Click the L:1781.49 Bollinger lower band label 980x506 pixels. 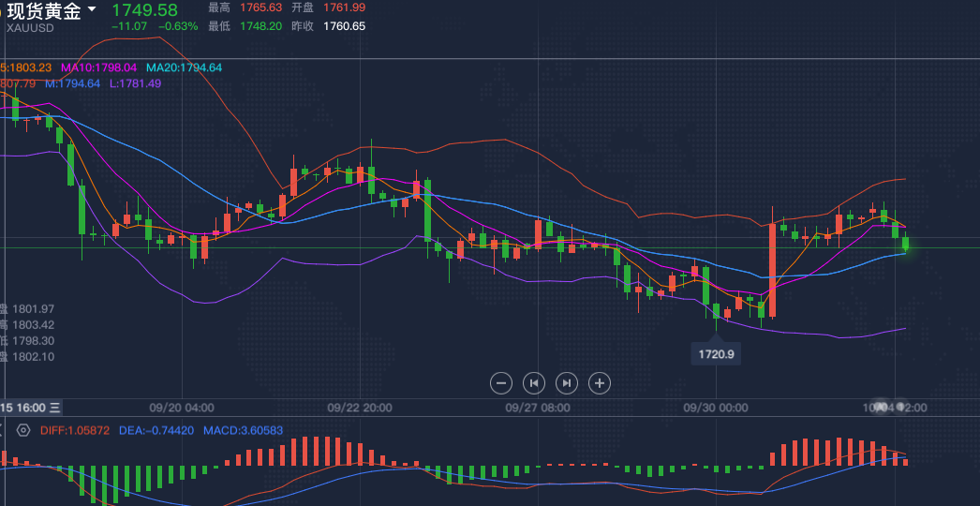[x=135, y=83]
